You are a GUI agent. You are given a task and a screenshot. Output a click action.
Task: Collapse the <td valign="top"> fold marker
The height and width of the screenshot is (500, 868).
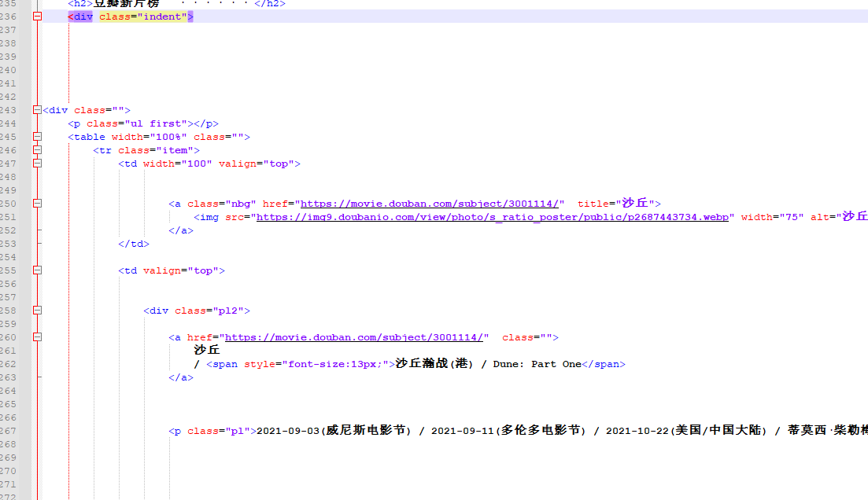coord(37,270)
